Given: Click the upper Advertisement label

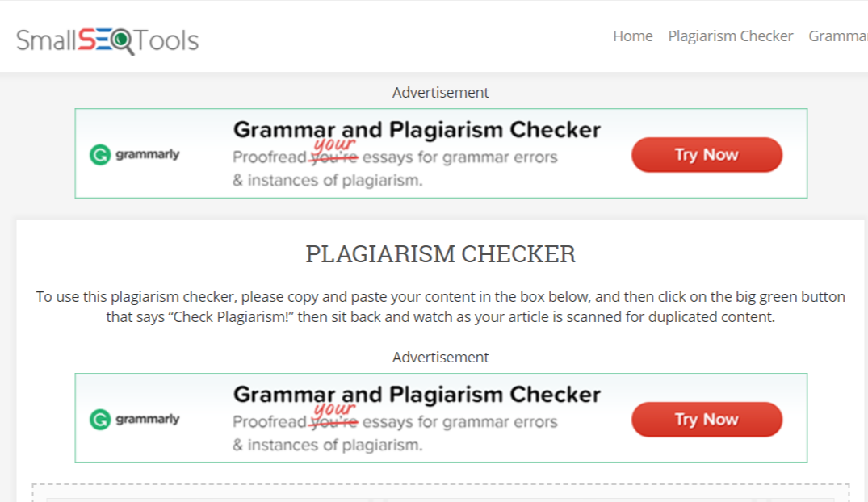Looking at the screenshot, I should tap(441, 92).
